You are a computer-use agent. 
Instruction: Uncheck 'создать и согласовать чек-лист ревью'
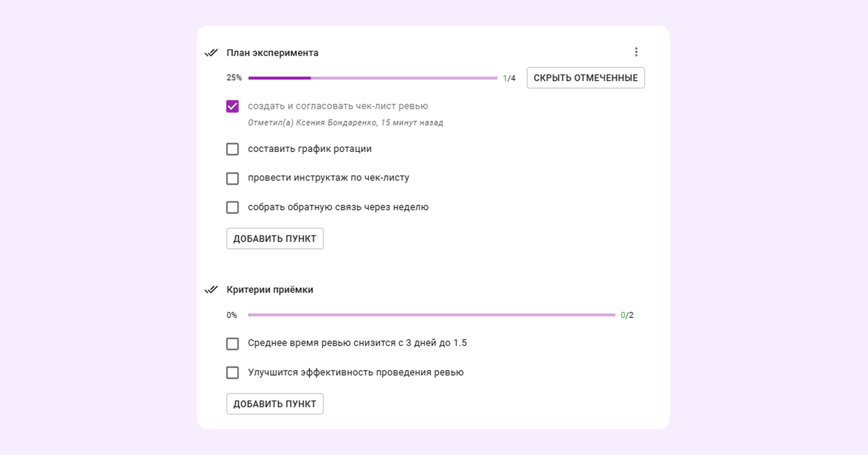click(x=233, y=106)
